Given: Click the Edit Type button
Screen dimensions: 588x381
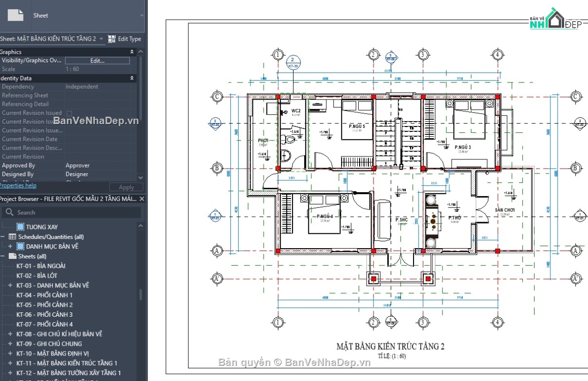Looking at the screenshot, I should coord(124,39).
